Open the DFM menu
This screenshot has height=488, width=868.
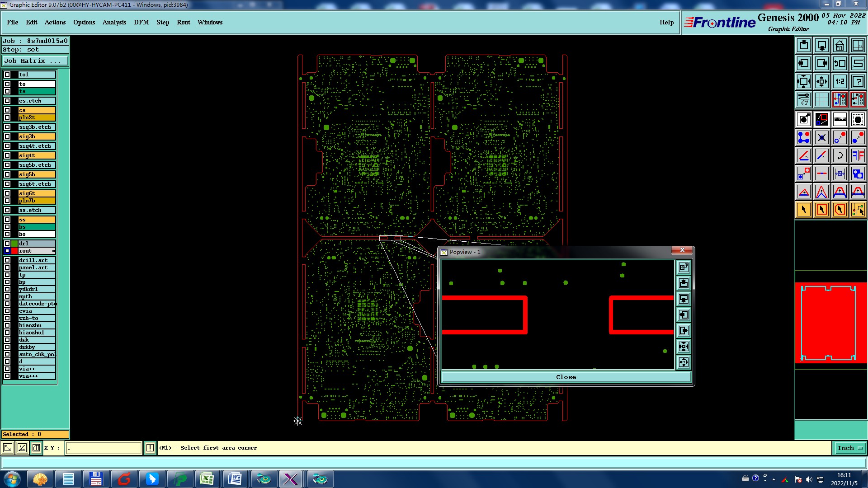pos(141,22)
